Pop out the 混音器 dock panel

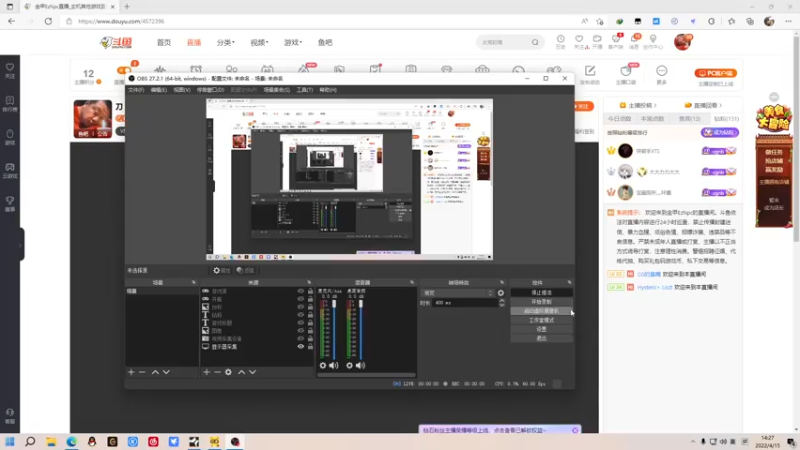pos(412,282)
